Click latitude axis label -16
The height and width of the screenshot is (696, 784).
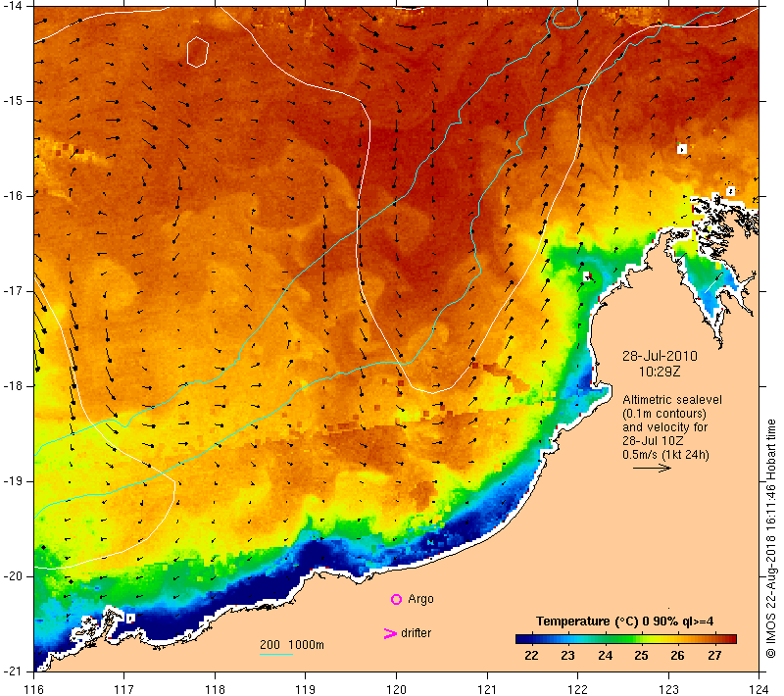12,196
